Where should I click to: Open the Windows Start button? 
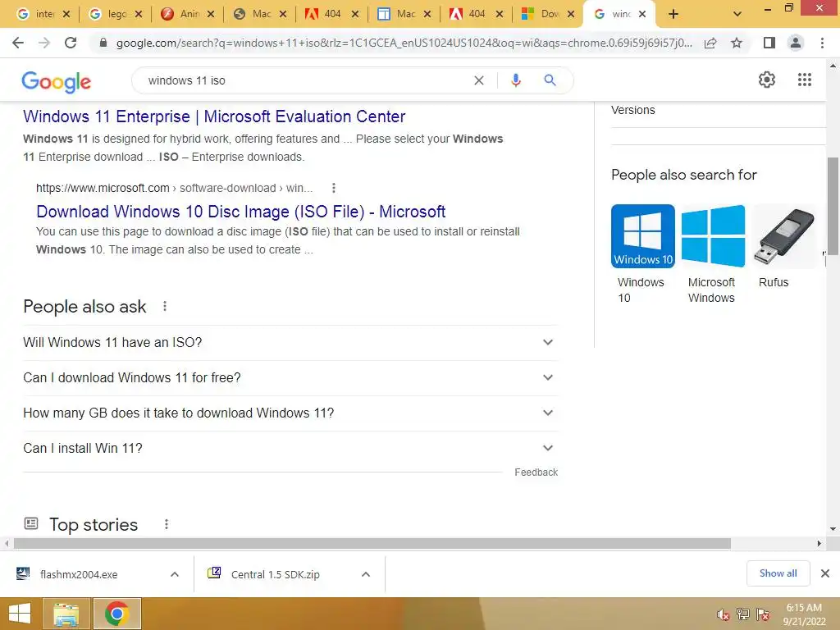tap(20, 614)
